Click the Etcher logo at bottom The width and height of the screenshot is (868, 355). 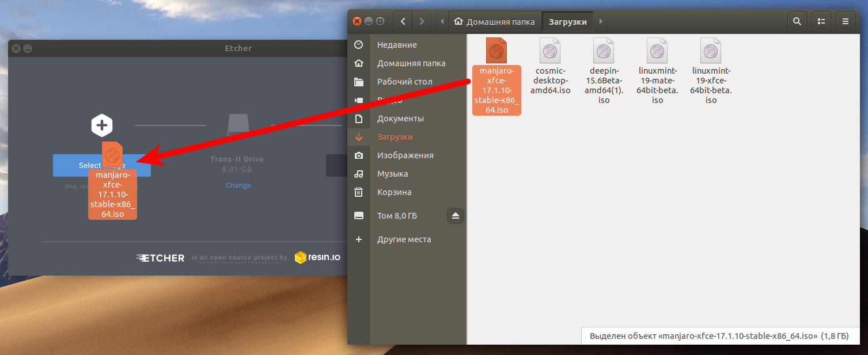point(161,258)
